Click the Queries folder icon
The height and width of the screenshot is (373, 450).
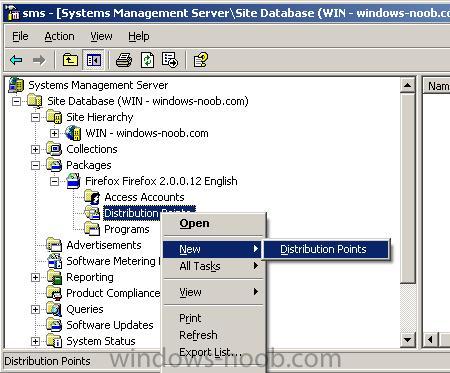click(54, 309)
